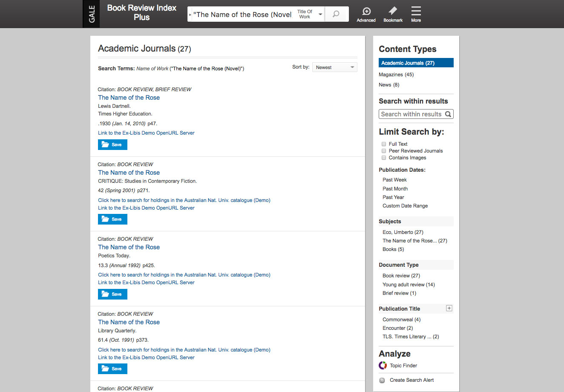Image resolution: width=564 pixels, height=392 pixels.
Task: Open Ex-Libris OpenURL link for CRITIQUE entry
Action: (146, 208)
